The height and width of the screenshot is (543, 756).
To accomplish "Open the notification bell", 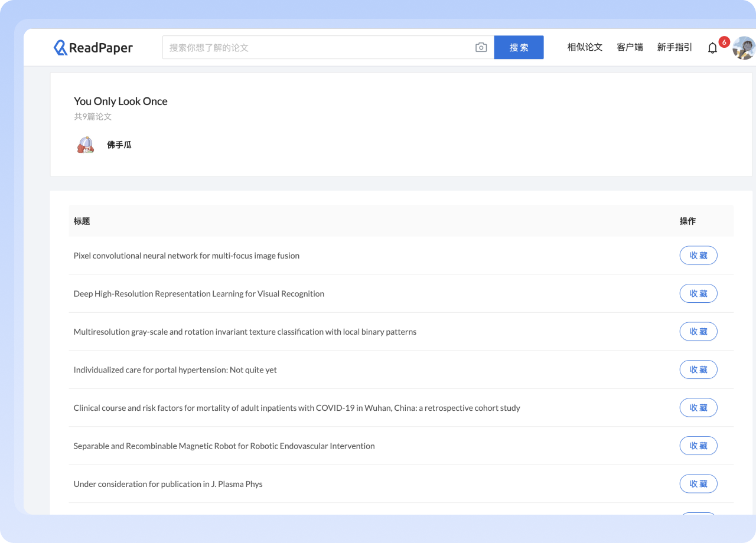I will click(x=712, y=48).
